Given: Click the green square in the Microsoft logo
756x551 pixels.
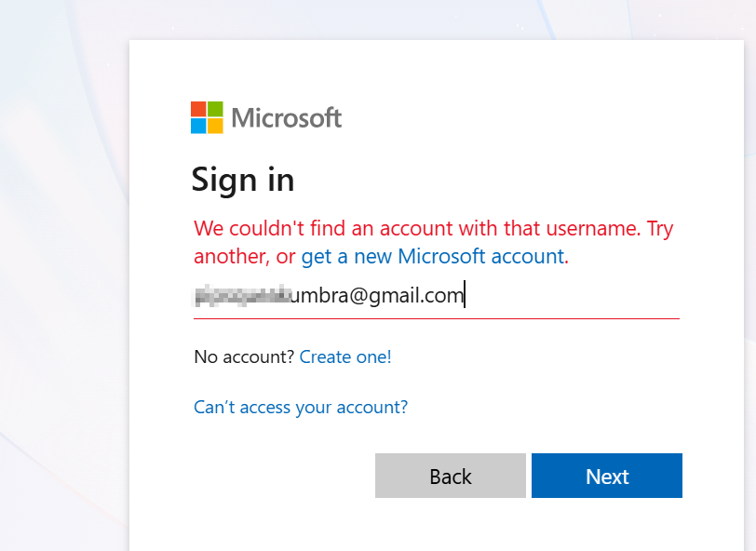Looking at the screenshot, I should click(215, 109).
